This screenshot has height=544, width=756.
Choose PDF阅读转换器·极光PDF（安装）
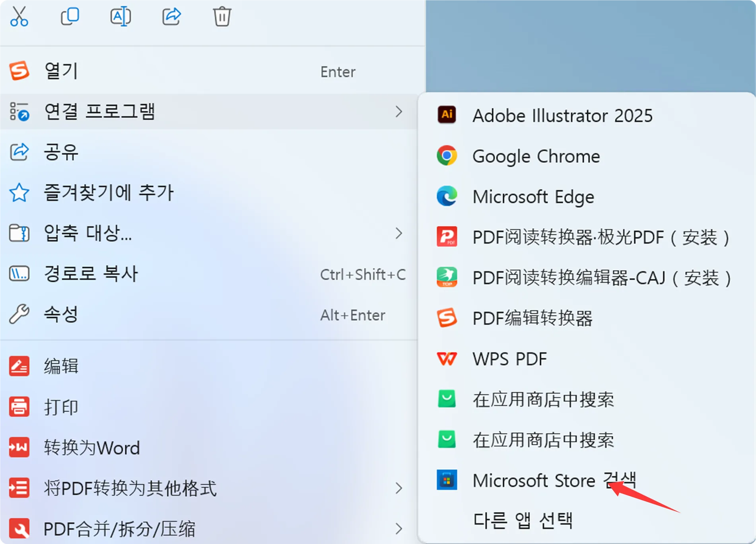[x=587, y=237]
